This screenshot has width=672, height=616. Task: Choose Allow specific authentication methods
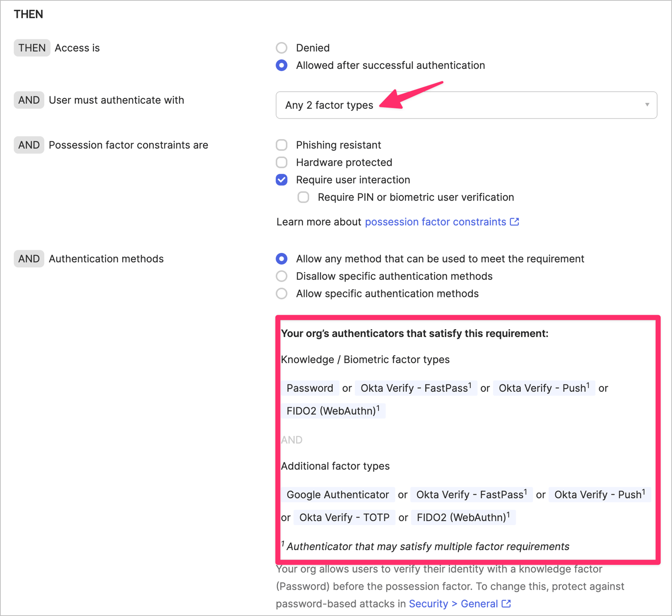[x=281, y=293]
